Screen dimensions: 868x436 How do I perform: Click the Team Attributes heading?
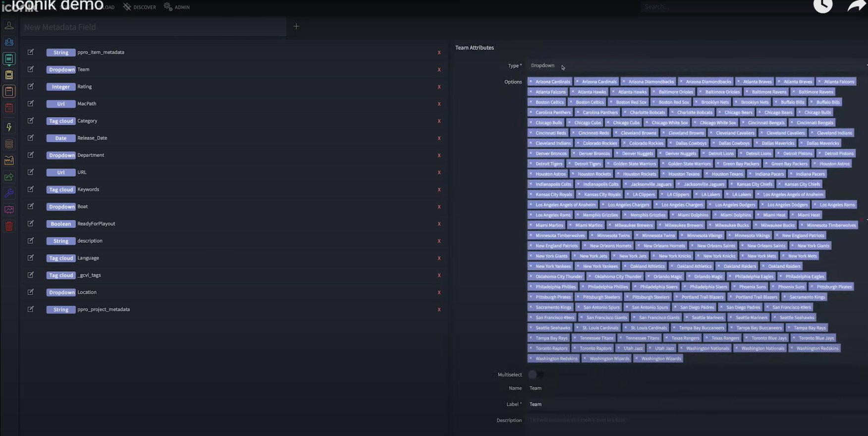pyautogui.click(x=475, y=48)
